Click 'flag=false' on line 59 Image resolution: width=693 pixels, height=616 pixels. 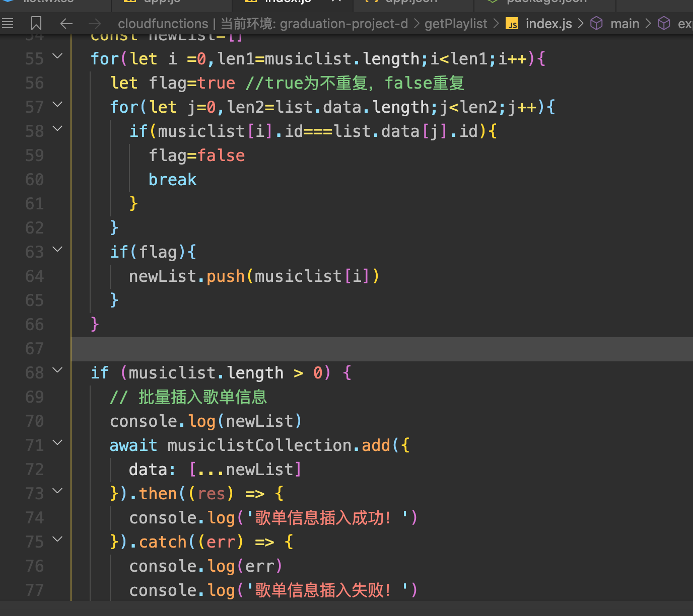point(196,156)
